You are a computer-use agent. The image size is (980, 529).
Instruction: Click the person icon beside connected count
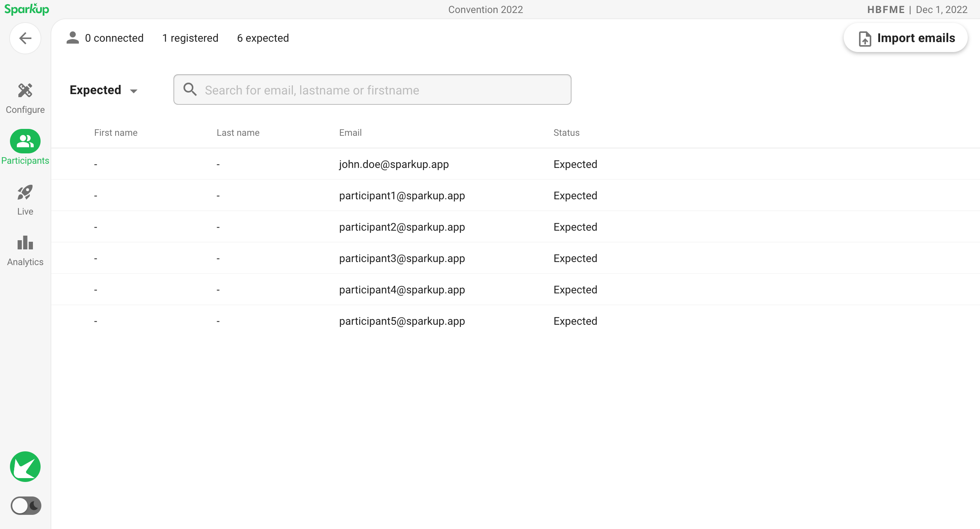point(72,37)
